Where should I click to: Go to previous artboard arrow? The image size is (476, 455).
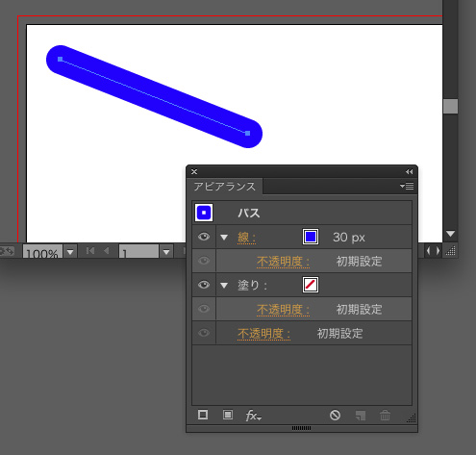[107, 251]
